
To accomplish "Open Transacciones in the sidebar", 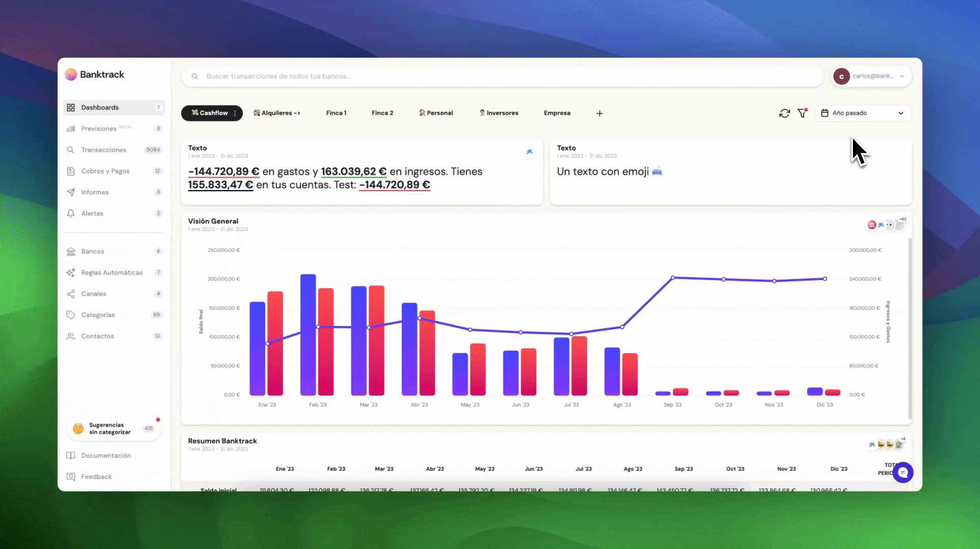I will [x=104, y=150].
